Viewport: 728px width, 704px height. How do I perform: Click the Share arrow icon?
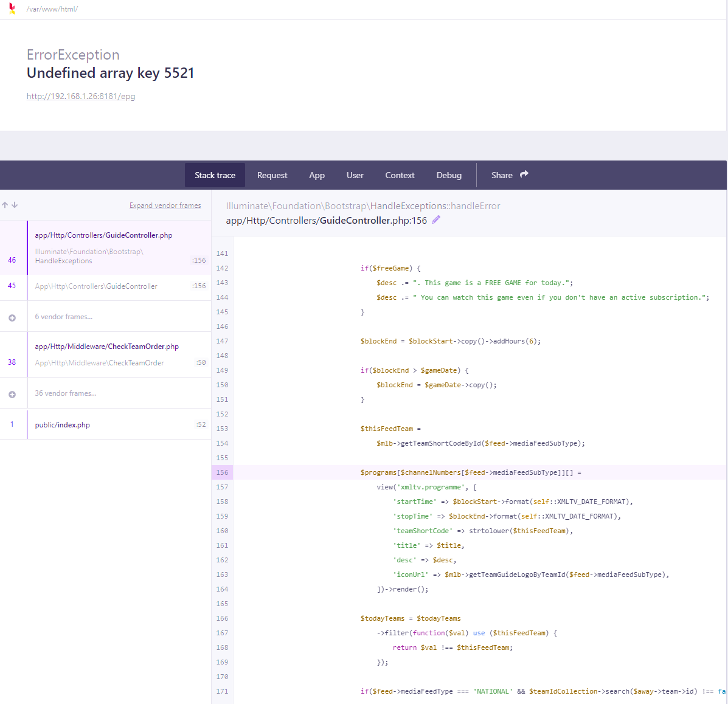(524, 174)
